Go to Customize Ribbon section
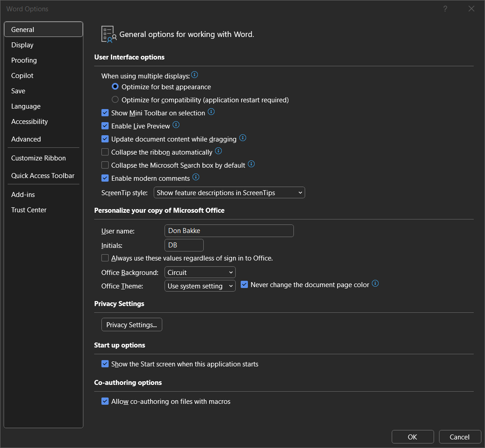Image resolution: width=485 pixels, height=448 pixels. [38, 158]
